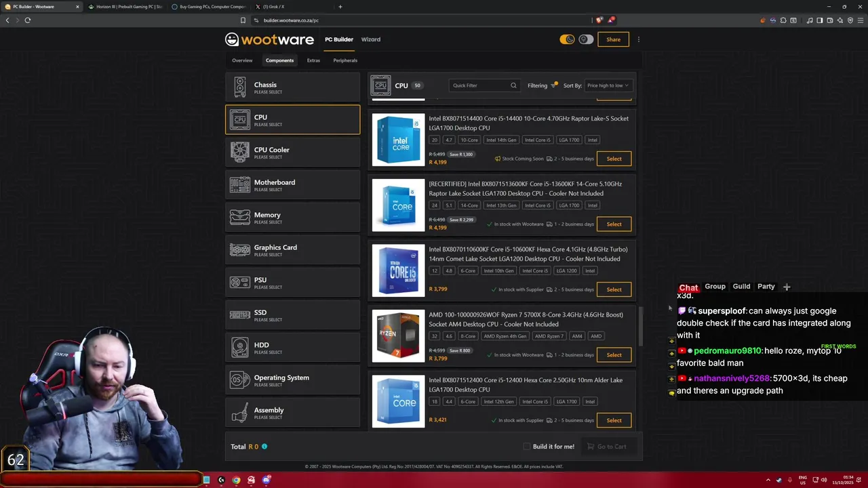
Task: Bookmark this page in the address bar
Action: click(x=243, y=20)
